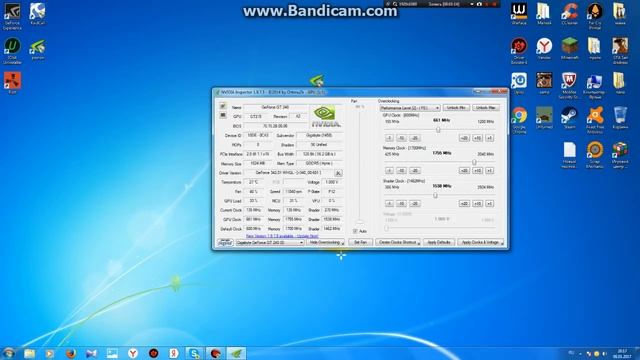This screenshot has height=360, width=640.
Task: Open the CCleaner desktop shortcut
Action: 569,14
